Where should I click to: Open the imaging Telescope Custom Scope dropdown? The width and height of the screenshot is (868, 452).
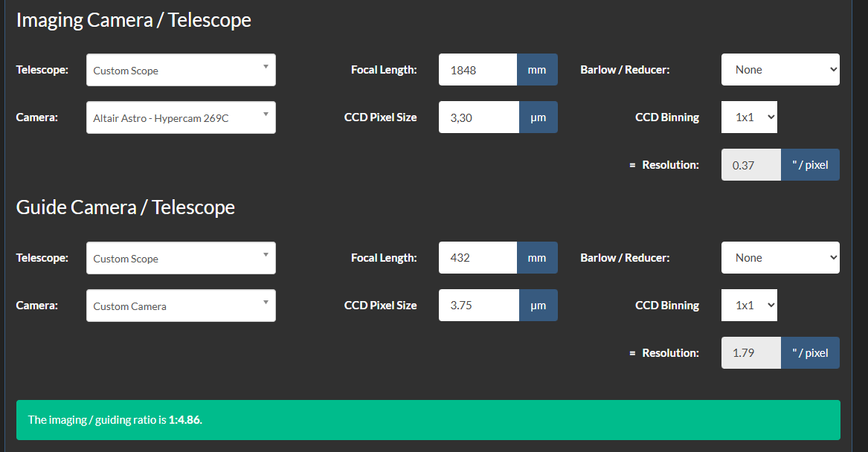tap(181, 70)
